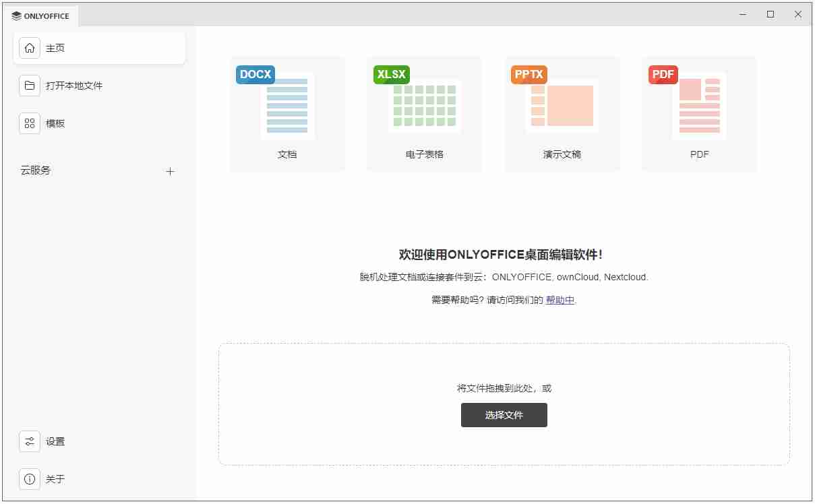Select the 主页 home icon in sidebar

point(30,48)
